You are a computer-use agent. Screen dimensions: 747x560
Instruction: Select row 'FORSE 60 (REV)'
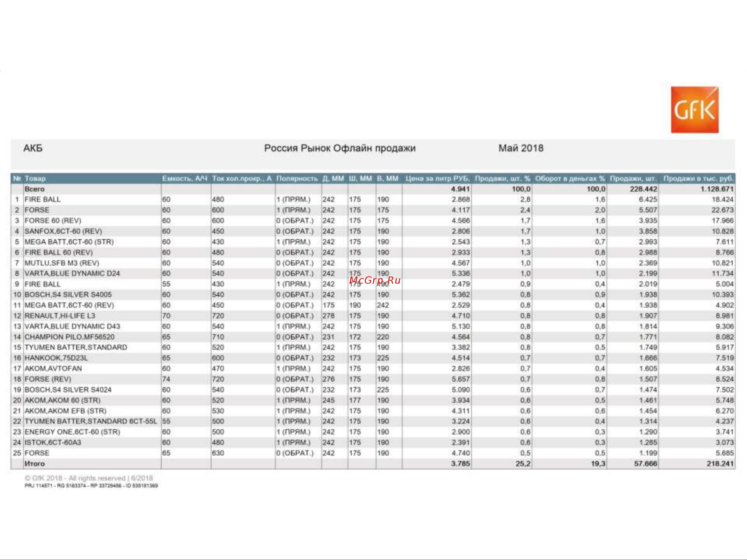373,221
